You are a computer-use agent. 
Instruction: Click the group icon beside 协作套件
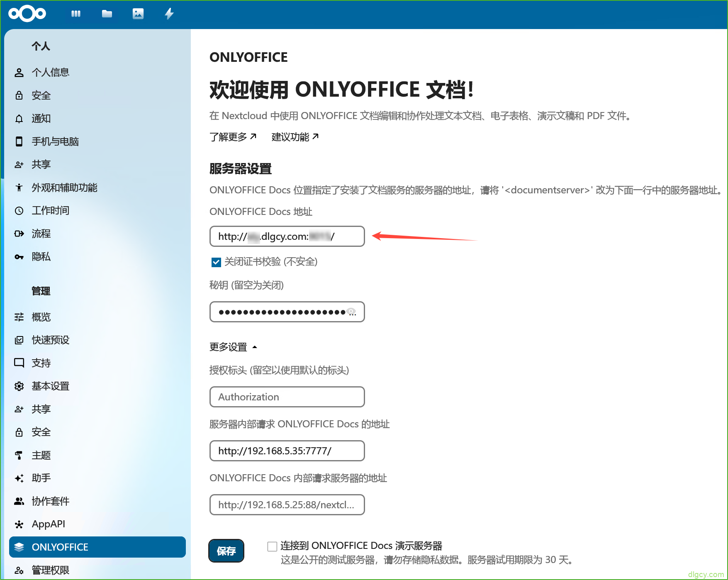coord(19,501)
